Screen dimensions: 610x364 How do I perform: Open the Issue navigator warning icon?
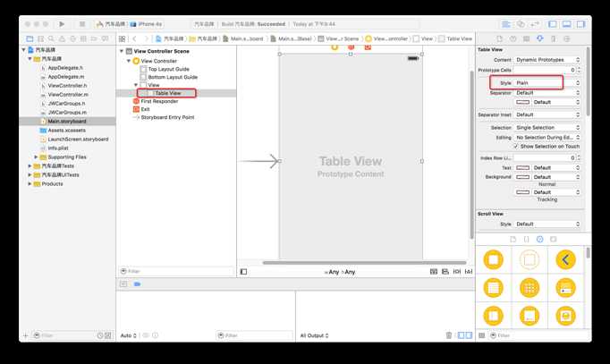[62, 38]
